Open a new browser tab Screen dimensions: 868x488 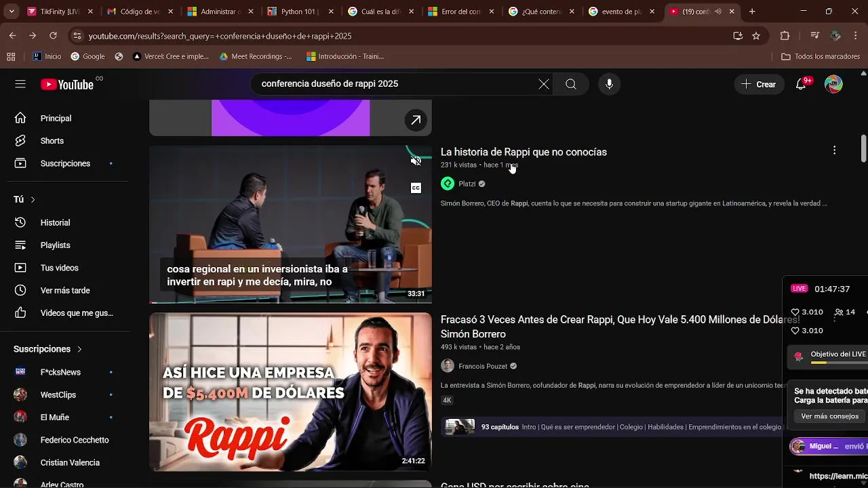coord(752,12)
